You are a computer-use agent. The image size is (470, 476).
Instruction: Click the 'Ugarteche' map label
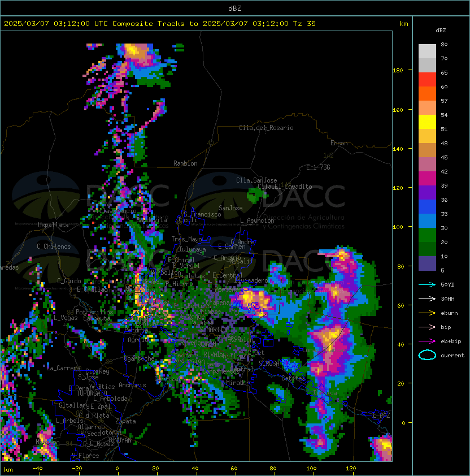pyautogui.click(x=139, y=358)
